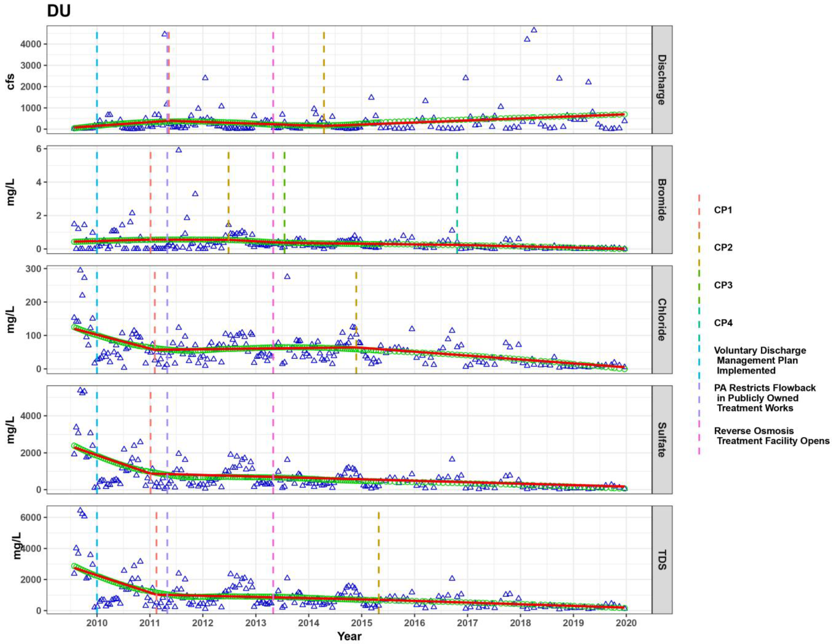Click the highest Bromide triangle near 6

[179, 150]
